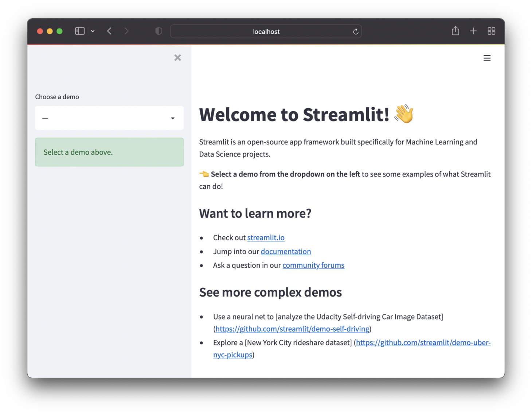Reload the localhost page
The width and height of the screenshot is (532, 414).
355,31
